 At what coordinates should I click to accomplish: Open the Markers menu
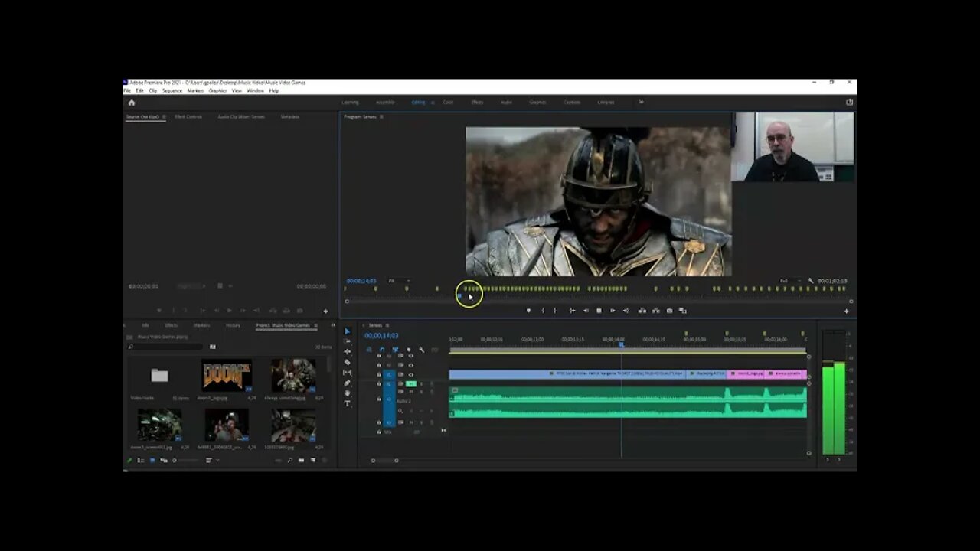(x=196, y=90)
